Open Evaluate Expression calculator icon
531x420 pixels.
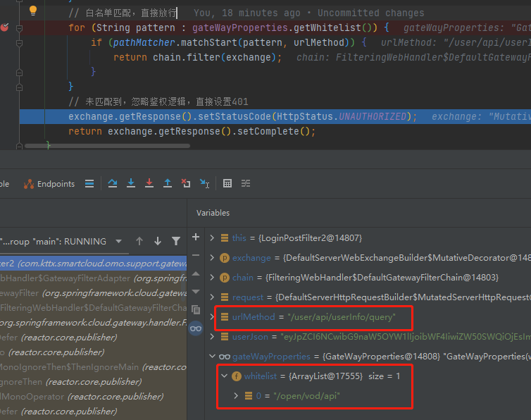click(x=227, y=184)
